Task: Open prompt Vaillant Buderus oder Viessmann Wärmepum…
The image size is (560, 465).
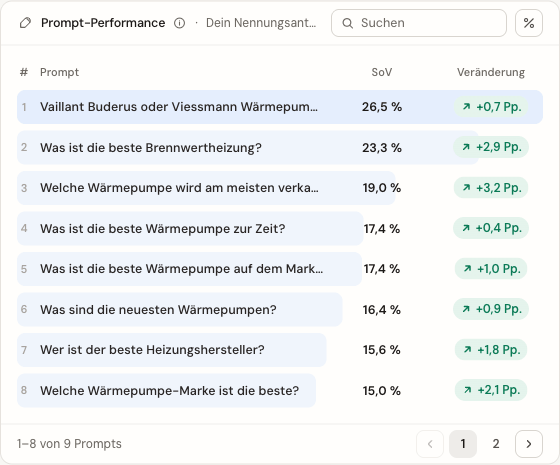Action: (x=280, y=107)
